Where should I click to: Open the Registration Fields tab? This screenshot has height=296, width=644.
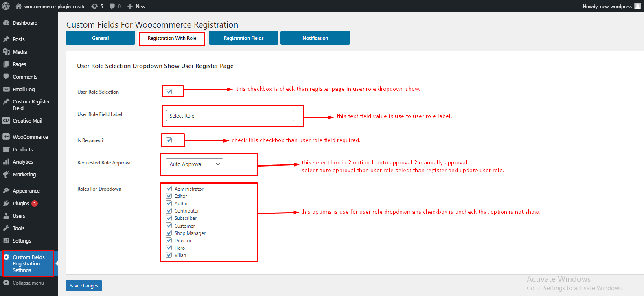(x=243, y=38)
